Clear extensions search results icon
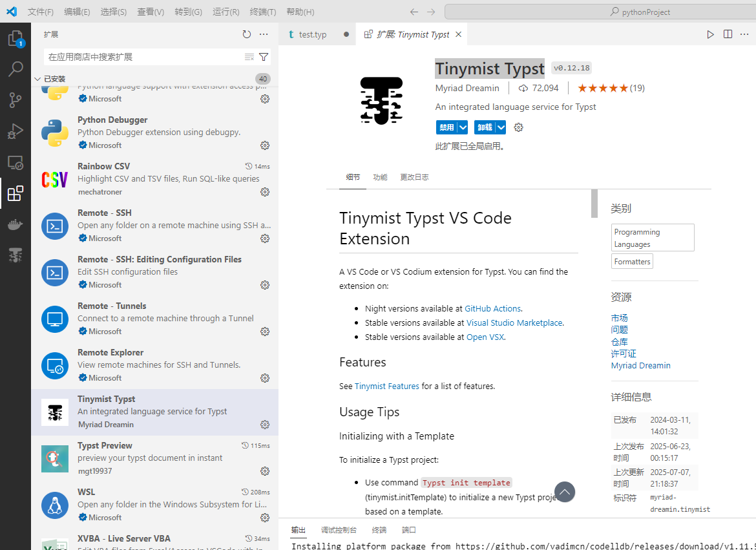The width and height of the screenshot is (756, 550). 249,57
